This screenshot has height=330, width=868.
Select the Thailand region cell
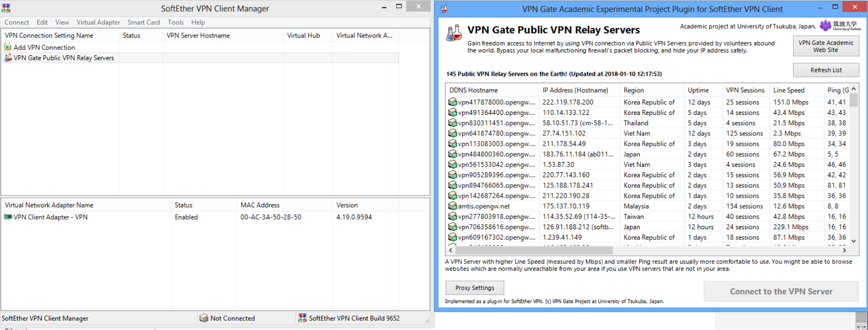point(636,123)
